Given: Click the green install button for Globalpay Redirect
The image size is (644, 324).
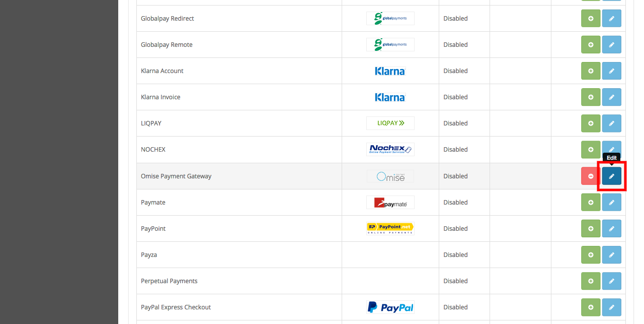Looking at the screenshot, I should 591,19.
